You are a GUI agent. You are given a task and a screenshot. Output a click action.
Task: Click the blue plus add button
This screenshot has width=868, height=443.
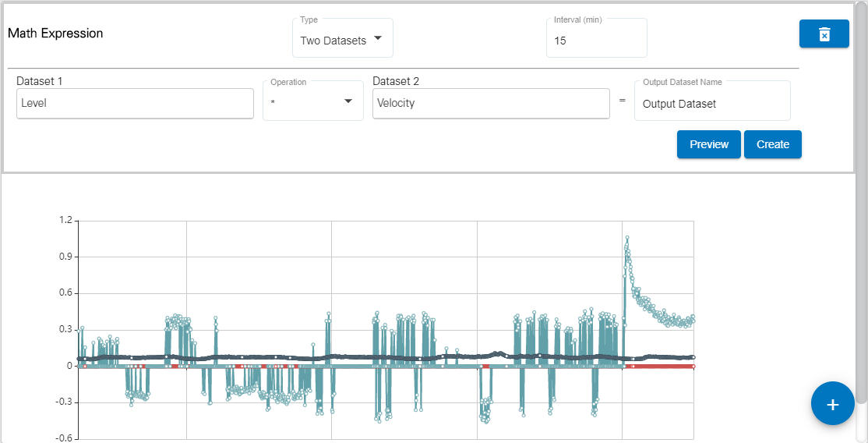pyautogui.click(x=832, y=403)
